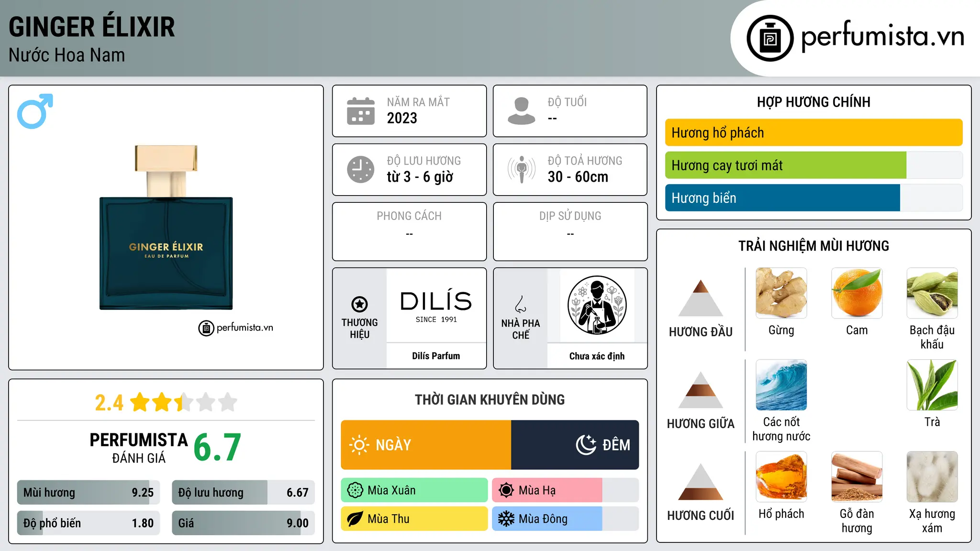Click the Hương giữa pyramid icon
980x551 pixels.
click(x=701, y=390)
